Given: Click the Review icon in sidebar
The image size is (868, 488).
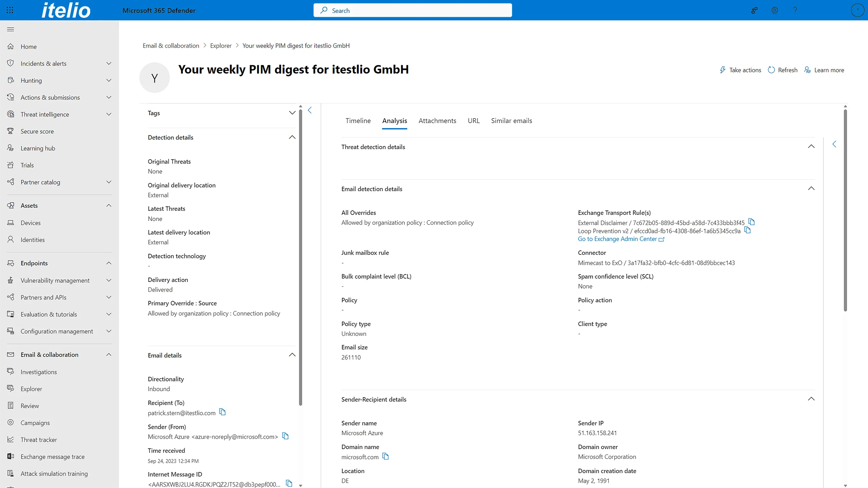Looking at the screenshot, I should [x=11, y=406].
